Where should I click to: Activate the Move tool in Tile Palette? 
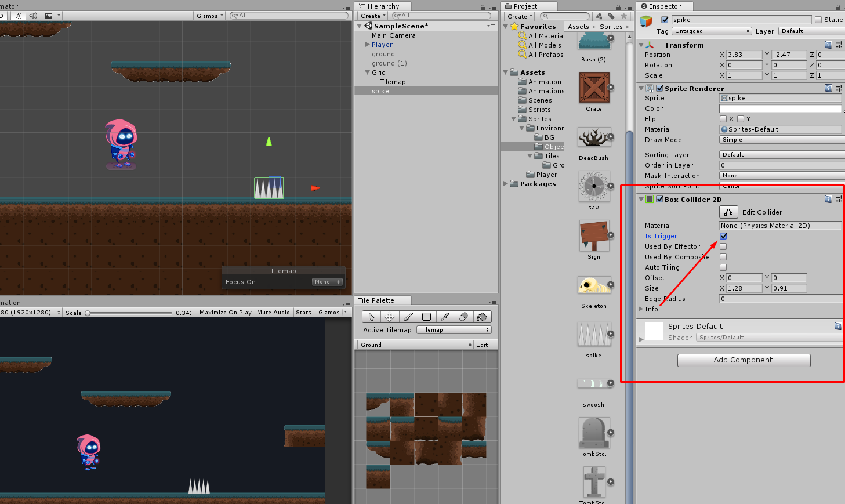click(389, 317)
